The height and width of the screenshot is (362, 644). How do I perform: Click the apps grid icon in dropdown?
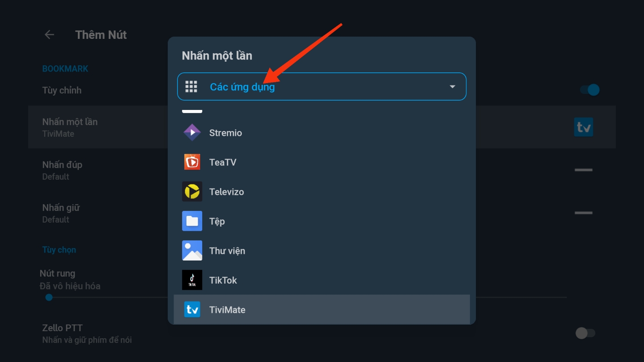click(x=191, y=87)
